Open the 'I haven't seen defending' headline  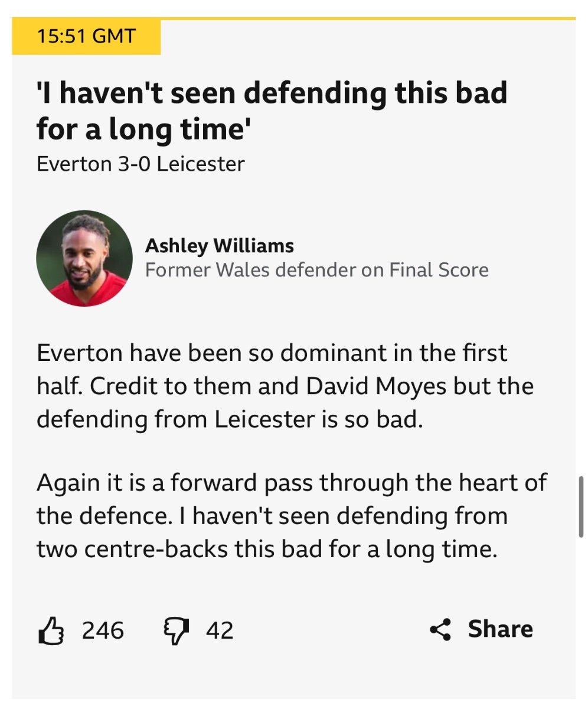[272, 110]
